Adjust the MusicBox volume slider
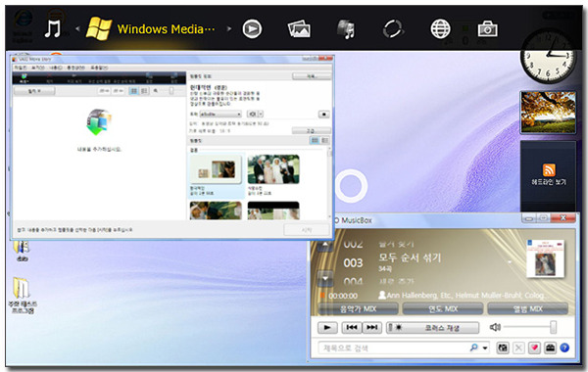Image resolution: width=588 pixels, height=372 pixels. [553, 327]
